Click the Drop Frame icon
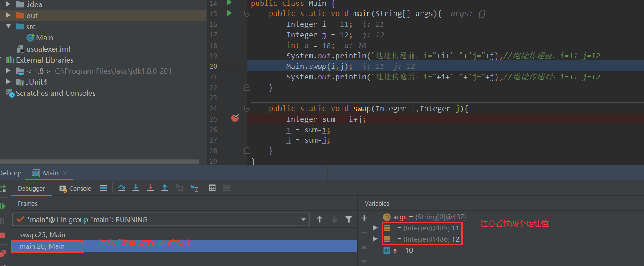Image resolution: width=644 pixels, height=266 pixels. 179,188
